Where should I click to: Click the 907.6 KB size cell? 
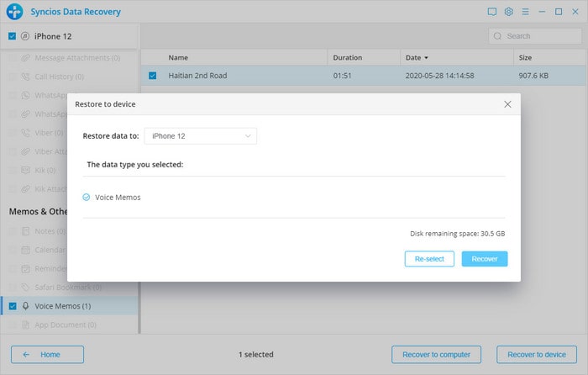pyautogui.click(x=533, y=76)
